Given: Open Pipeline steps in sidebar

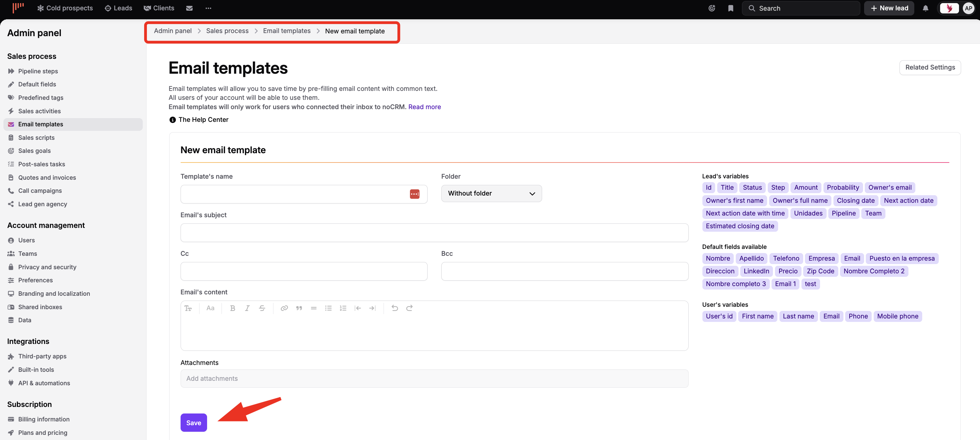Looking at the screenshot, I should pyautogui.click(x=38, y=71).
